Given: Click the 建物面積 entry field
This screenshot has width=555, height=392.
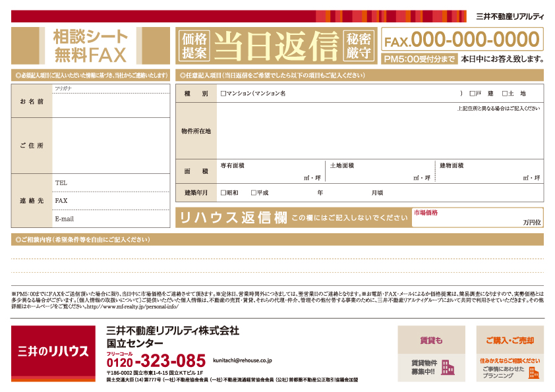Looking at the screenshot, I should tap(490, 171).
